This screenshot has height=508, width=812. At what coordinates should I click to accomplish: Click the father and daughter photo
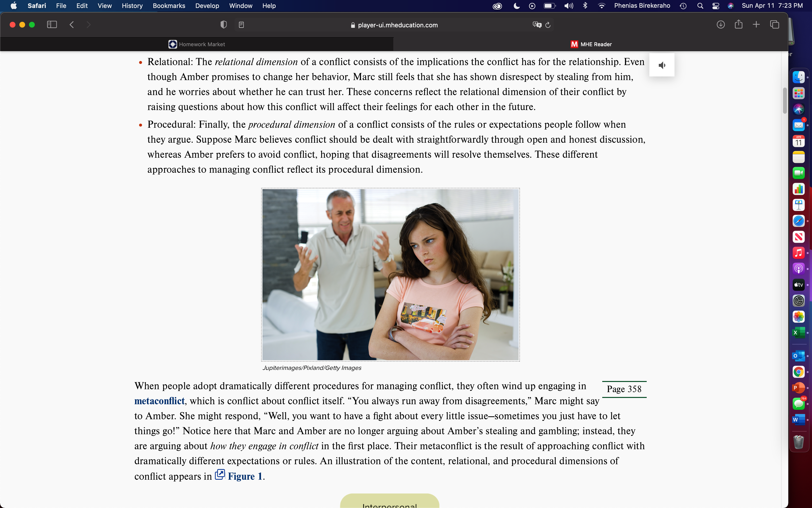[x=391, y=275]
